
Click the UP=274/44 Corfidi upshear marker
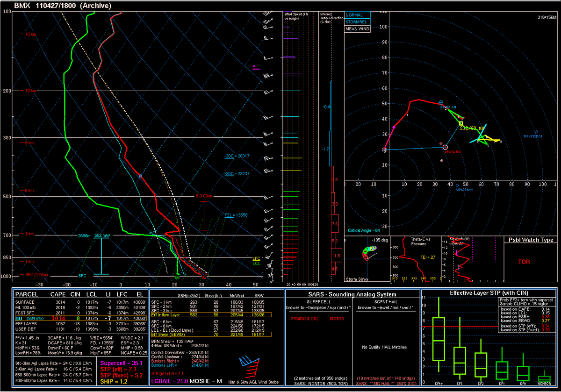coord(457,185)
